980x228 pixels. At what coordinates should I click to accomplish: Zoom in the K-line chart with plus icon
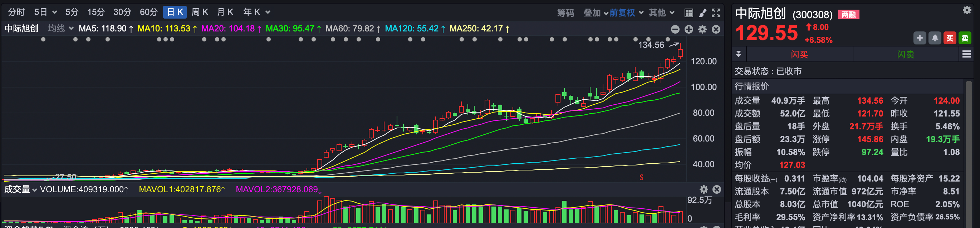point(689,29)
